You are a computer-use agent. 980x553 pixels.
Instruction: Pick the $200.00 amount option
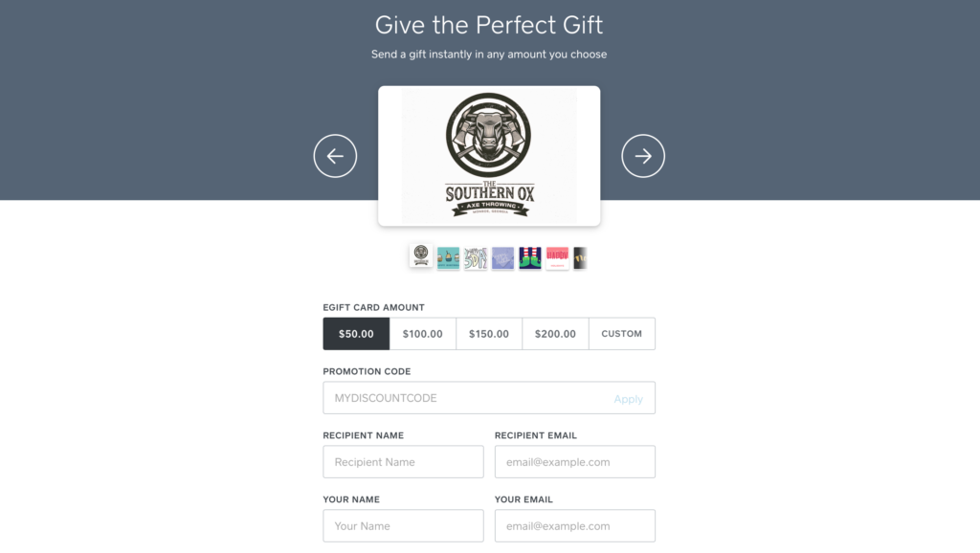(555, 334)
